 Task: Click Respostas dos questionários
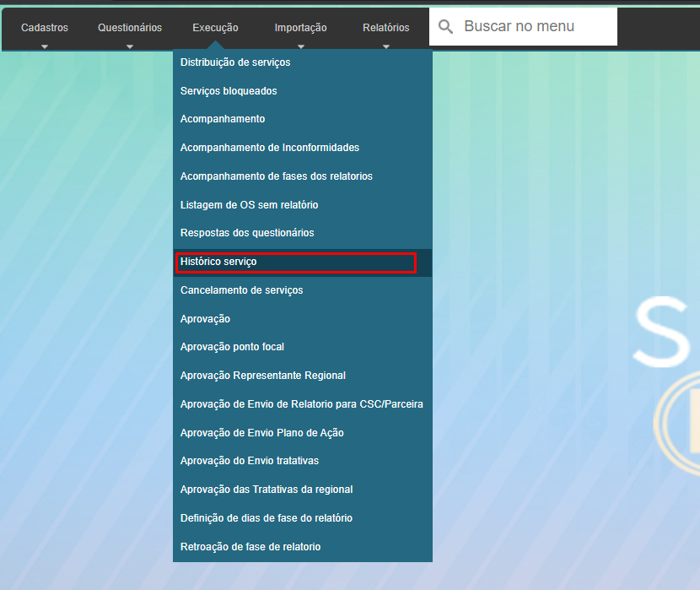tap(247, 233)
